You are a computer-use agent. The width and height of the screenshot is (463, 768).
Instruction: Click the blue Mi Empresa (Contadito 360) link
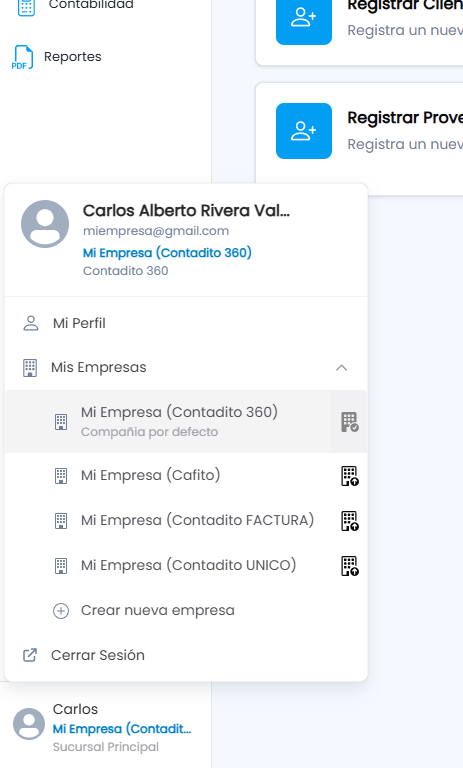[x=167, y=253]
